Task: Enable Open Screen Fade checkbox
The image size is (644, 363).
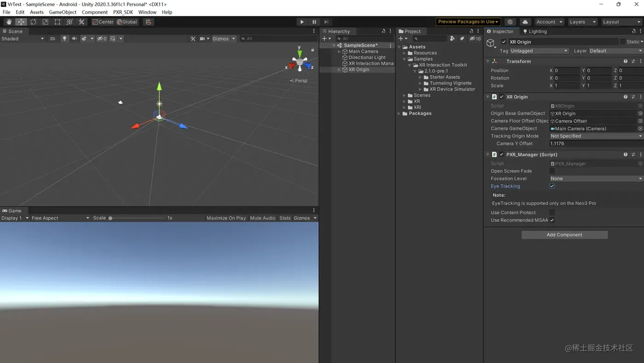Action: [552, 171]
